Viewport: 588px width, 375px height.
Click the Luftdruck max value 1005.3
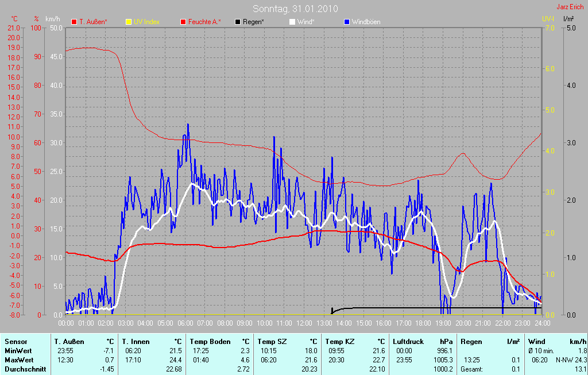tap(443, 360)
